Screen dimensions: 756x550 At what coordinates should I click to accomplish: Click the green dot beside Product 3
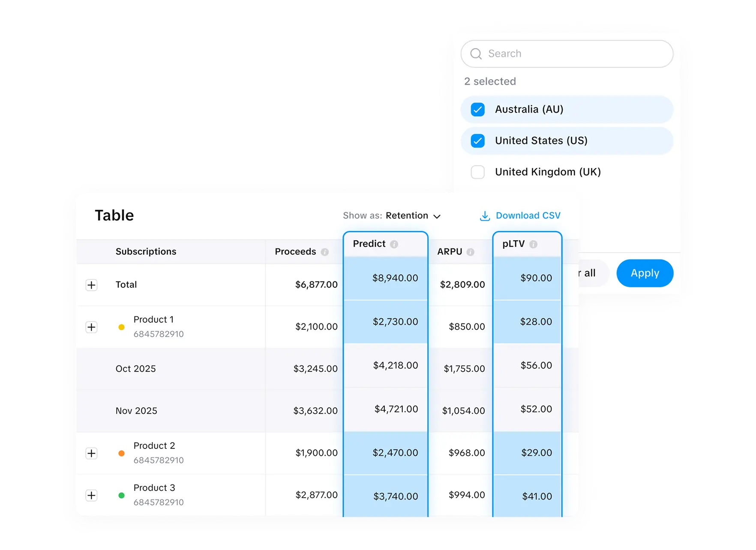click(x=121, y=495)
